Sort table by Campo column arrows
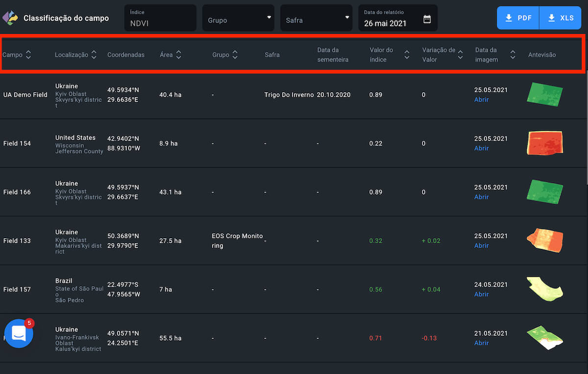 click(28, 55)
